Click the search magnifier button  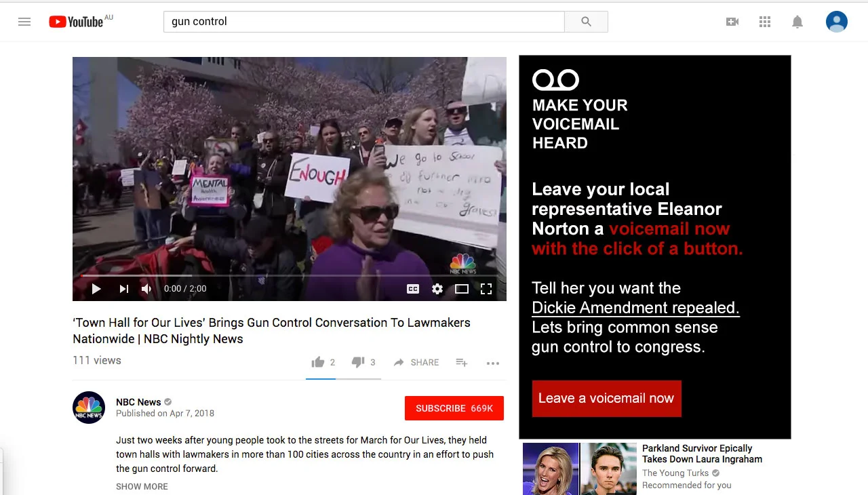(x=586, y=22)
